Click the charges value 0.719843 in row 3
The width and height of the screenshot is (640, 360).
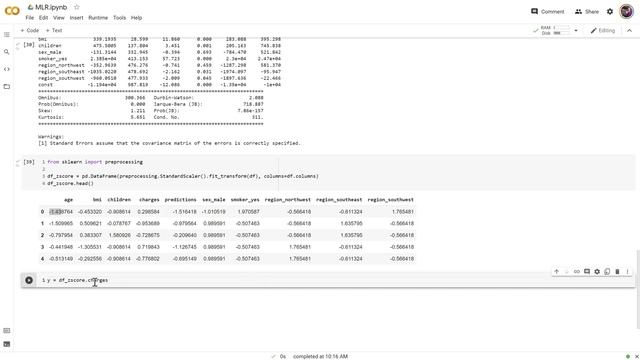[x=148, y=247]
